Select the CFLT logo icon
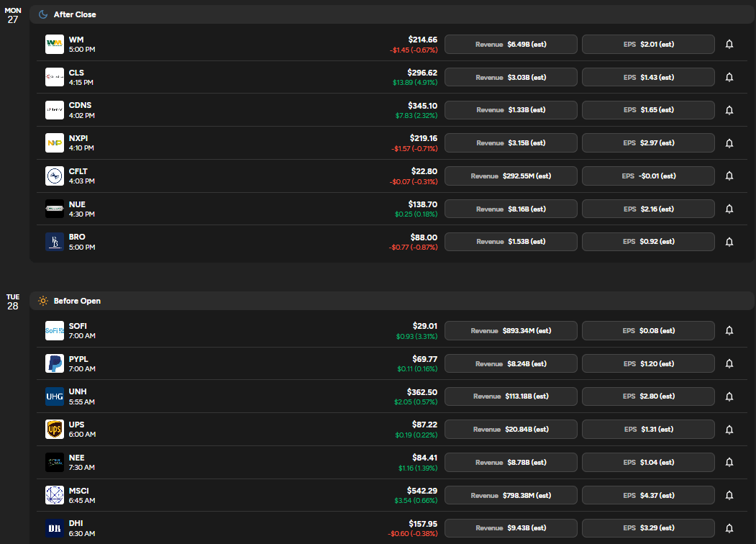756x544 pixels. click(x=55, y=176)
